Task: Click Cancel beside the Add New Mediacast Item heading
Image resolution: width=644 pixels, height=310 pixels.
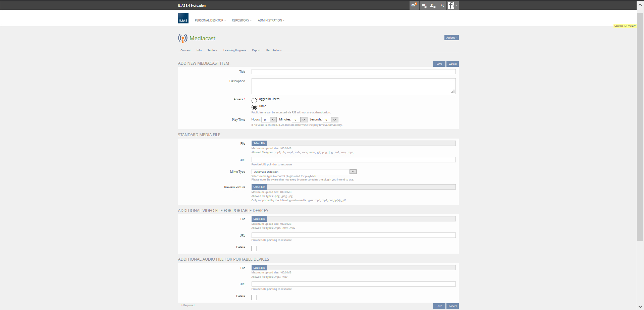Action: pos(452,64)
